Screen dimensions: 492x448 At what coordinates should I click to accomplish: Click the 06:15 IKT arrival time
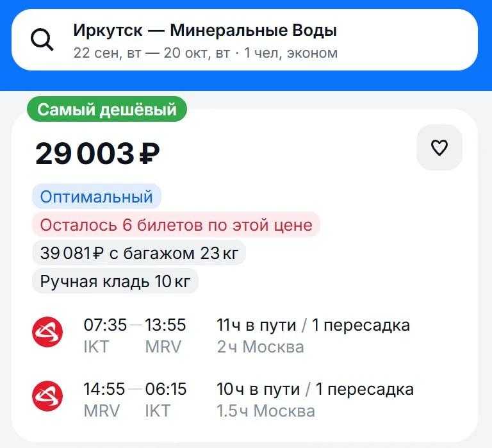[x=166, y=400]
